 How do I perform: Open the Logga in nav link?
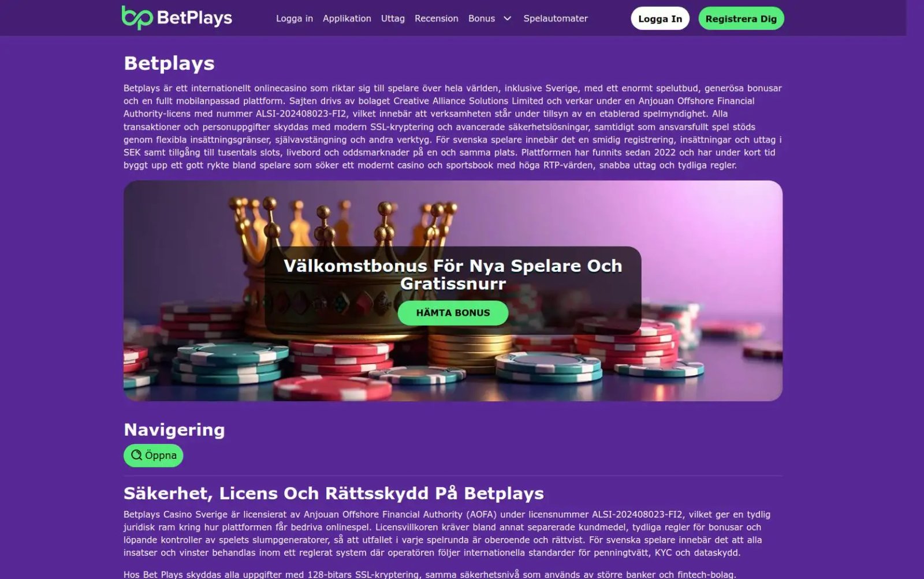click(295, 18)
